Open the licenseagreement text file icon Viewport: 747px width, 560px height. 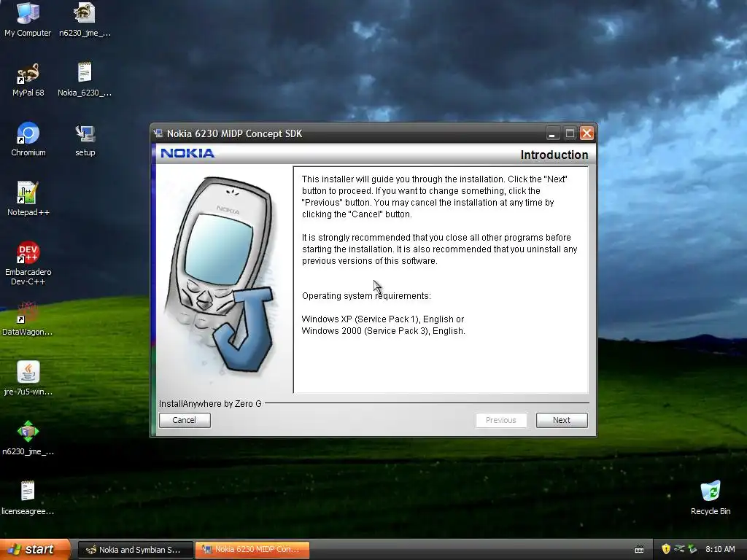click(28, 498)
